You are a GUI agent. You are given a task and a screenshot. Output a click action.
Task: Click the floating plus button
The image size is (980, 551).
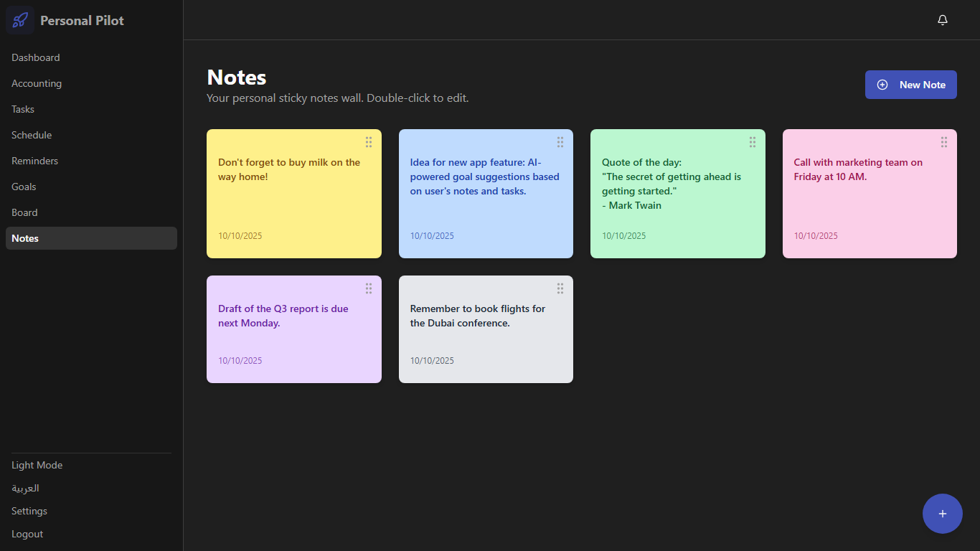click(942, 514)
